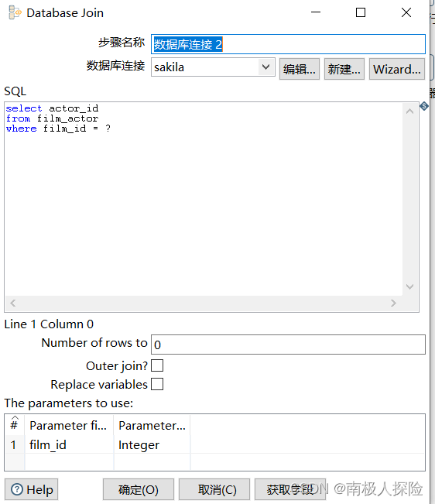The width and height of the screenshot is (435, 504).
Task: Close the Database Join dialog
Action: pos(406,12)
